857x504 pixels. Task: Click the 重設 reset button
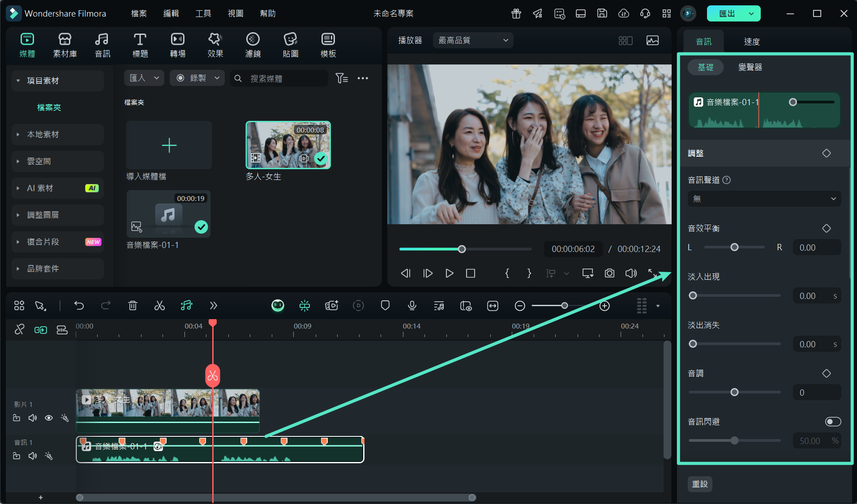(700, 484)
